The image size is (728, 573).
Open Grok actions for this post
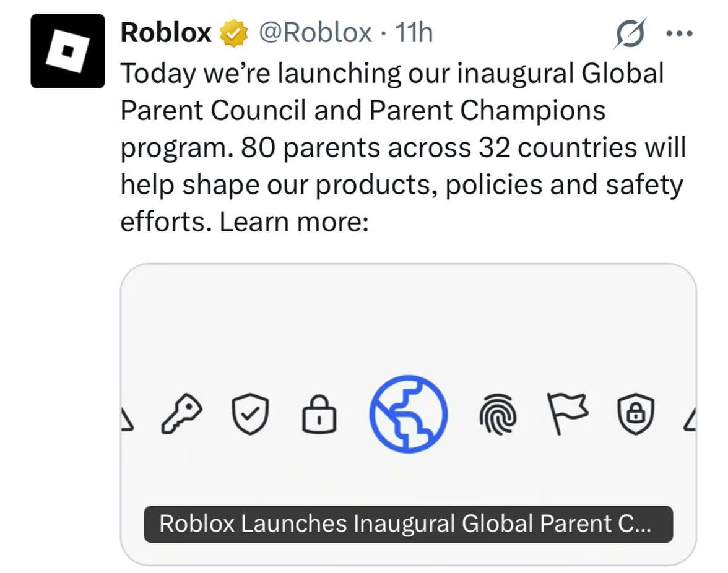pyautogui.click(x=631, y=32)
